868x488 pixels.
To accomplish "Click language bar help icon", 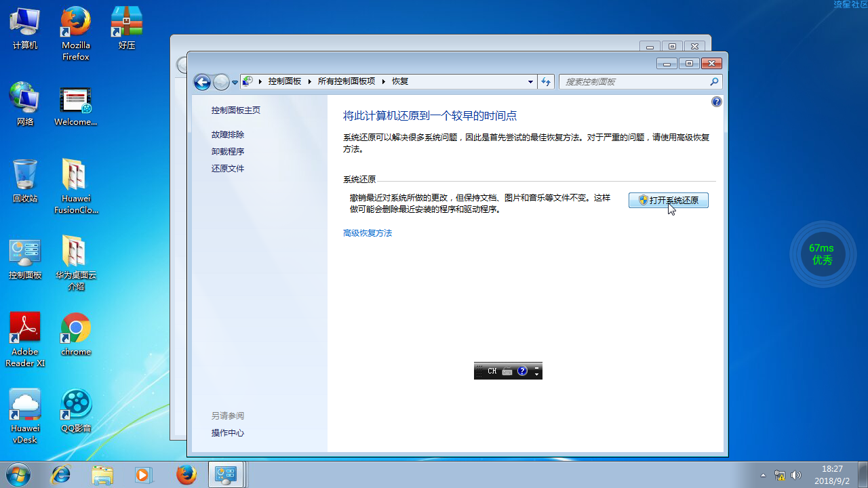I will click(x=522, y=371).
